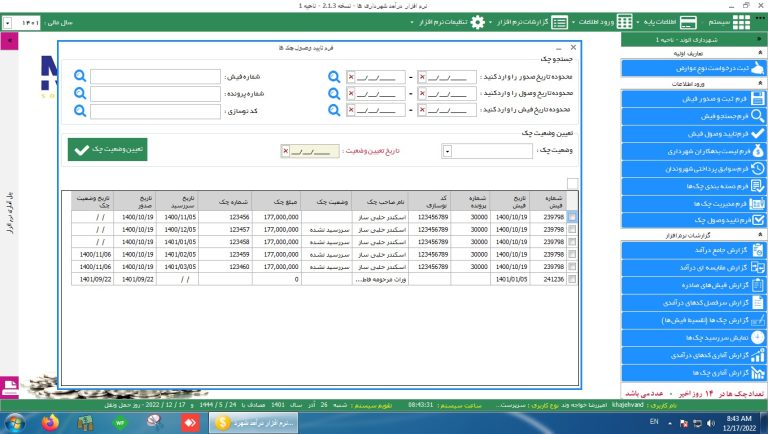Click search icon beside کد نوسازی field
This screenshot has height=434, width=768.
point(80,111)
